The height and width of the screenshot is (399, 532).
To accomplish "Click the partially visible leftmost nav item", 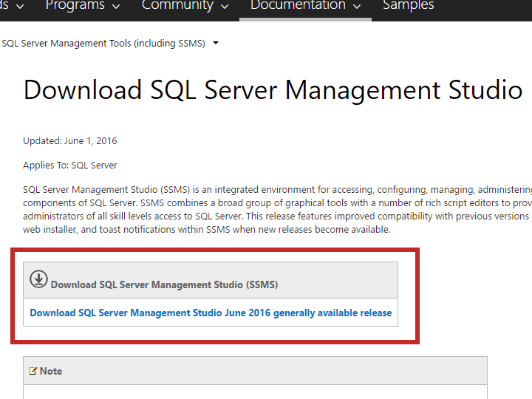I will point(4,6).
